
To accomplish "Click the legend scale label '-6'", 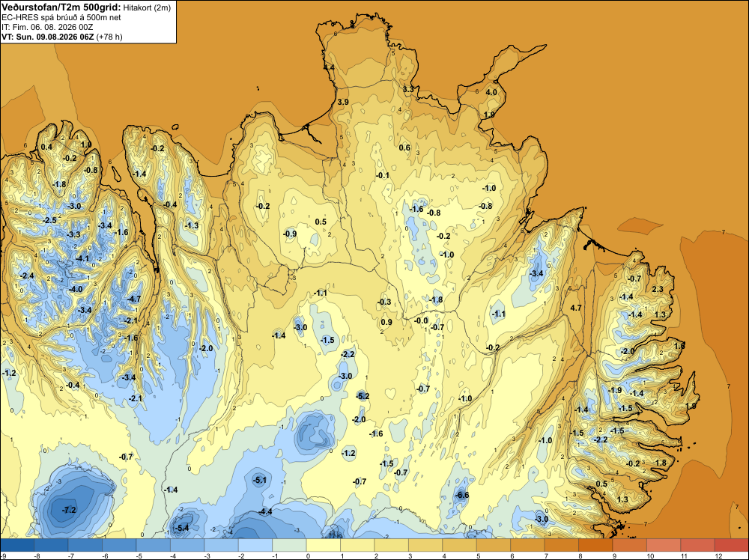I will click(105, 556).
